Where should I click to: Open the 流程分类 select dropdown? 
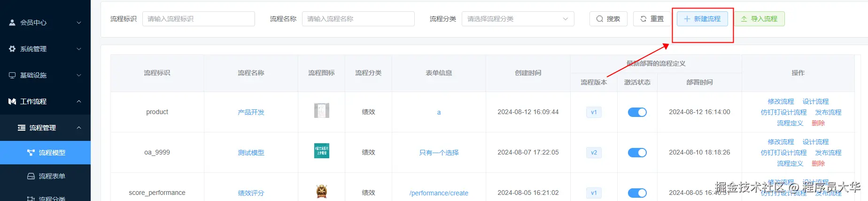pyautogui.click(x=518, y=19)
